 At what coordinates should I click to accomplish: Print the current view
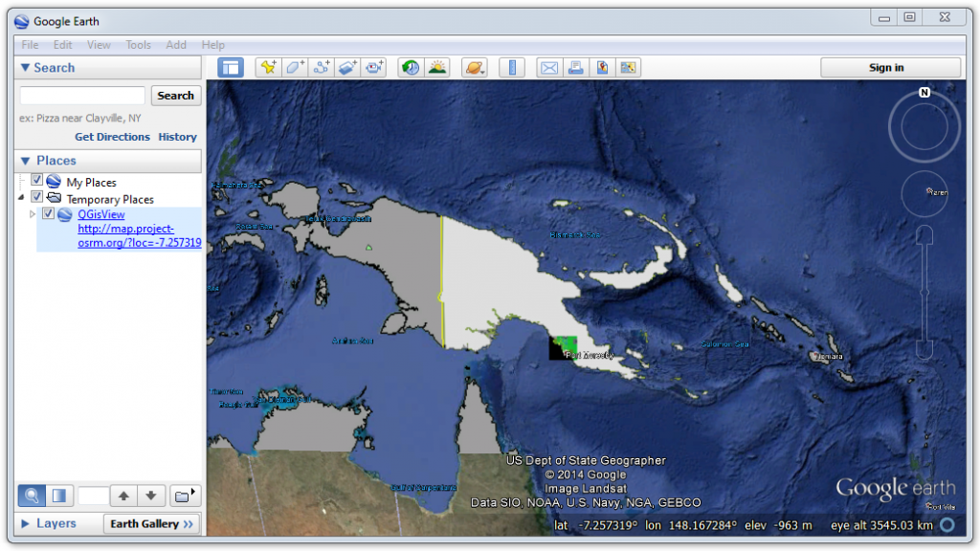click(x=575, y=68)
